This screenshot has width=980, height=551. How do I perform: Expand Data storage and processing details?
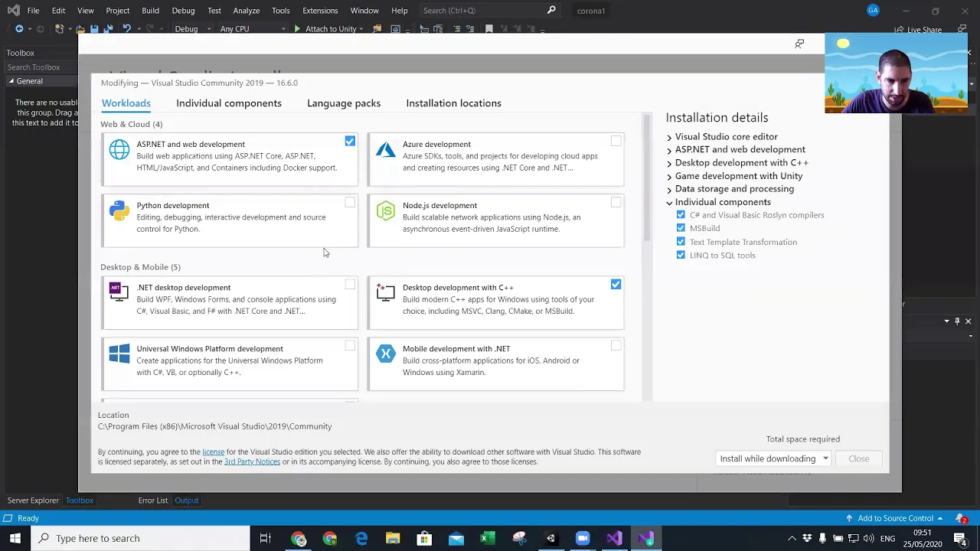point(669,189)
